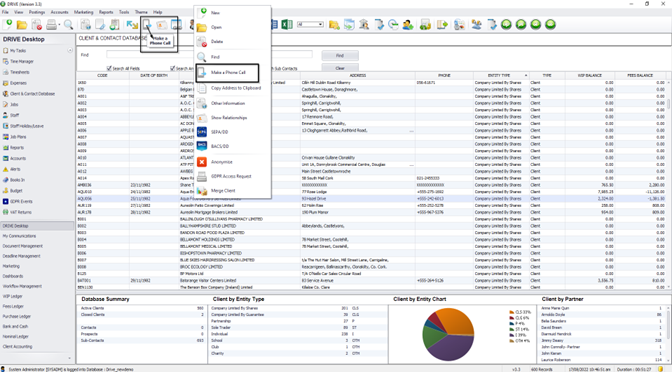This screenshot has width=672, height=372.
Task: Open the Theme menu
Action: [x=141, y=12]
